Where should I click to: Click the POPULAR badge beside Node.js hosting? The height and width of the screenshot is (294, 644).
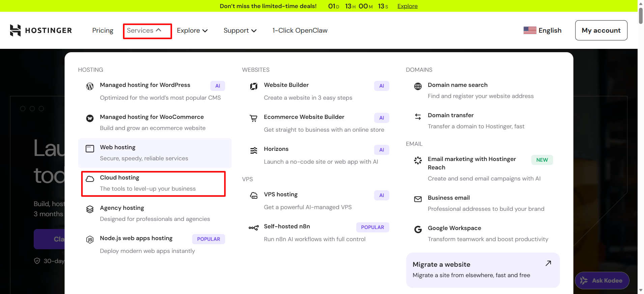tap(208, 239)
